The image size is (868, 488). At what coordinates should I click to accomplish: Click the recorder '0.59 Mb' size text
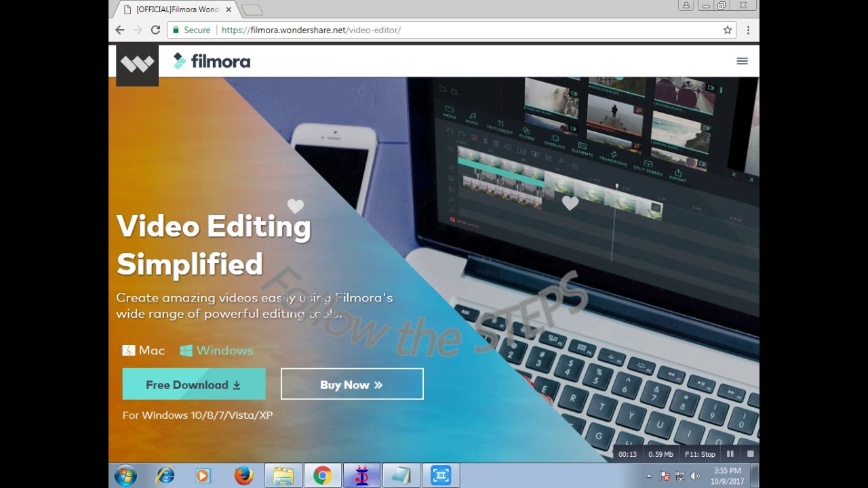click(x=660, y=454)
